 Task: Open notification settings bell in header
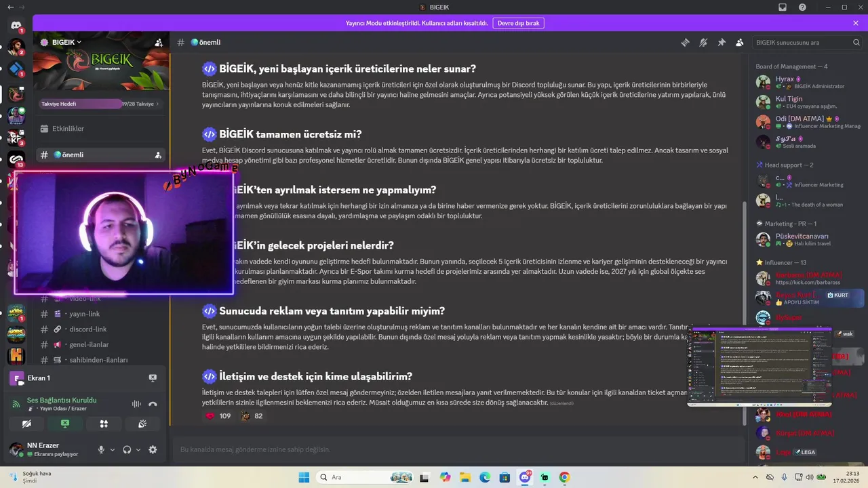[x=703, y=42]
